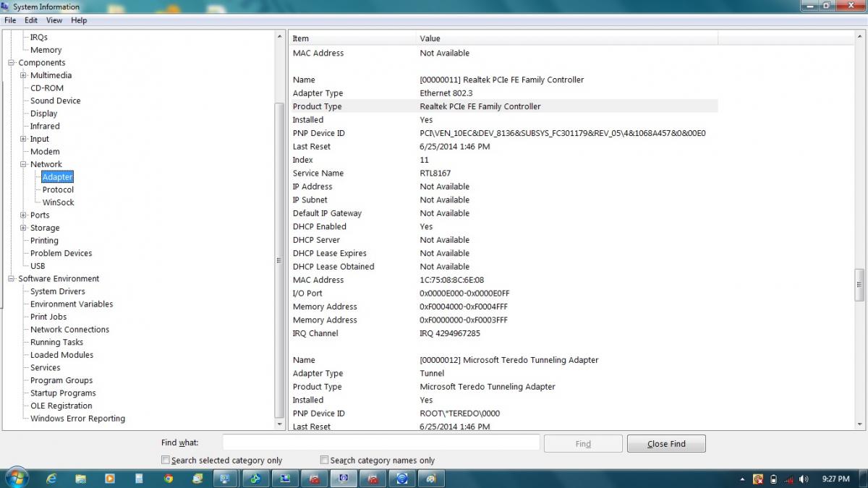The width and height of the screenshot is (868, 488).
Task: Collapse the Components tree node
Action: pos(12,63)
